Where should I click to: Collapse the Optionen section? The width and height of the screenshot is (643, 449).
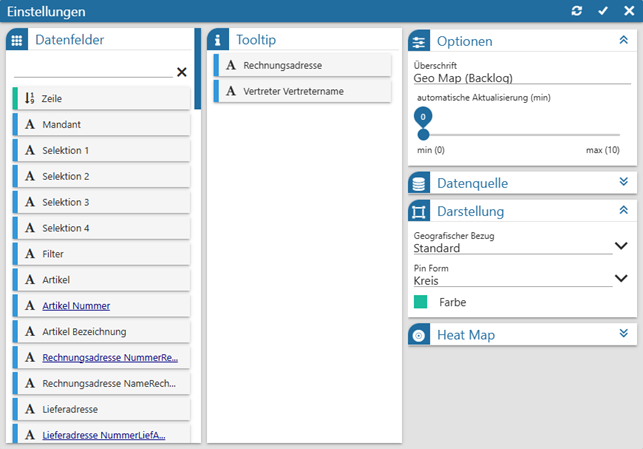pos(623,41)
